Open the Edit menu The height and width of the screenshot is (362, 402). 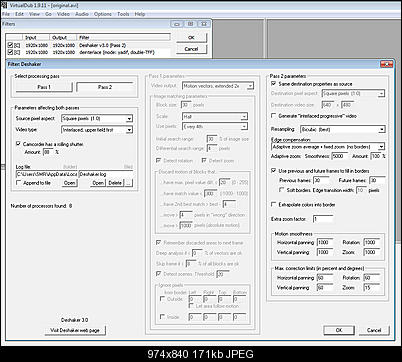pyautogui.click(x=19, y=14)
